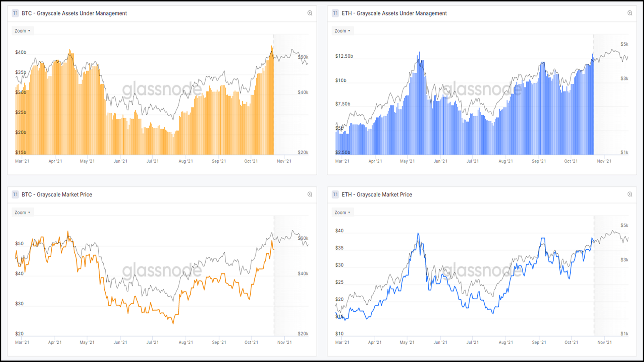Click Nov '21 axis label on ETH Market Price chart

click(604, 343)
